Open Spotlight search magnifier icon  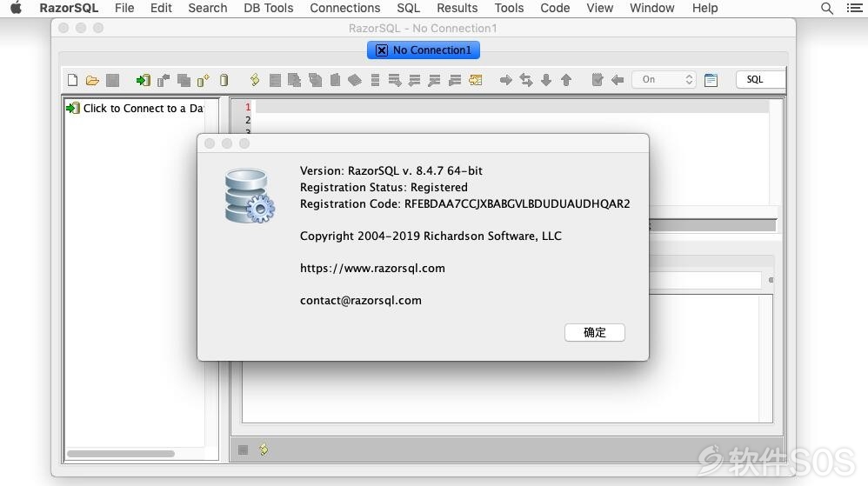click(x=827, y=9)
